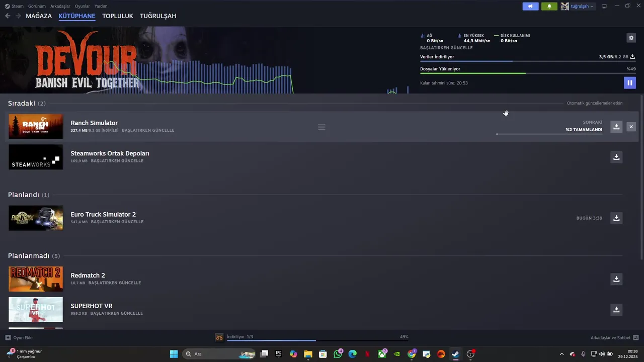
Task: Click Oyun Ekle button
Action: [x=19, y=337]
